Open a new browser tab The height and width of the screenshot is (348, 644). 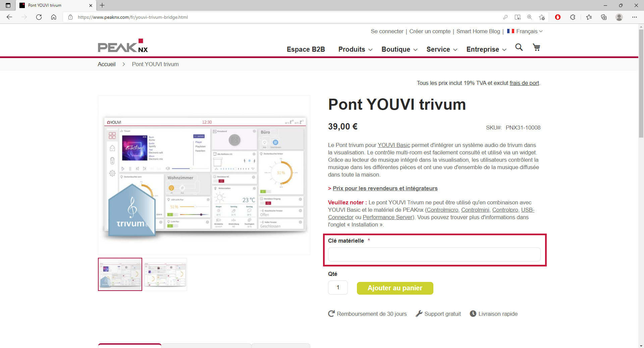[x=102, y=5]
